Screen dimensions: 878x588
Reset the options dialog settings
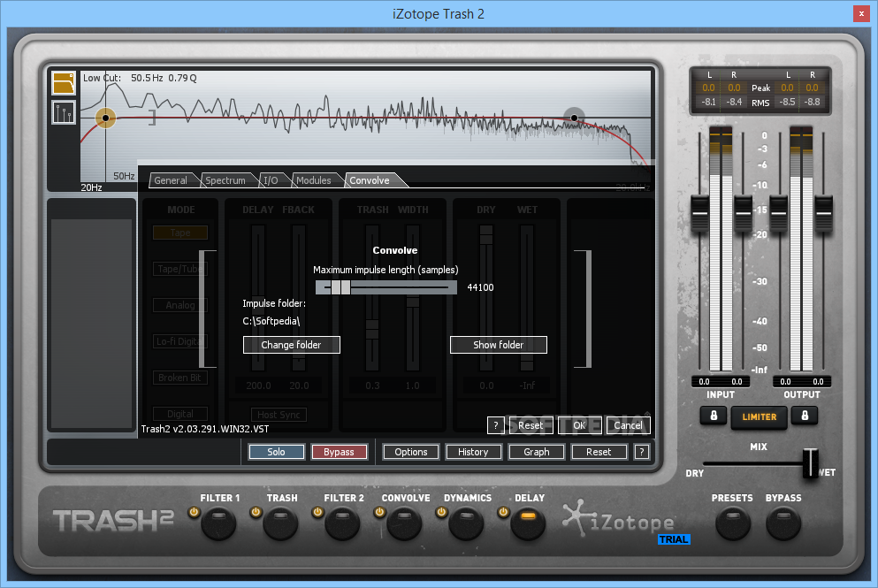coord(531,425)
